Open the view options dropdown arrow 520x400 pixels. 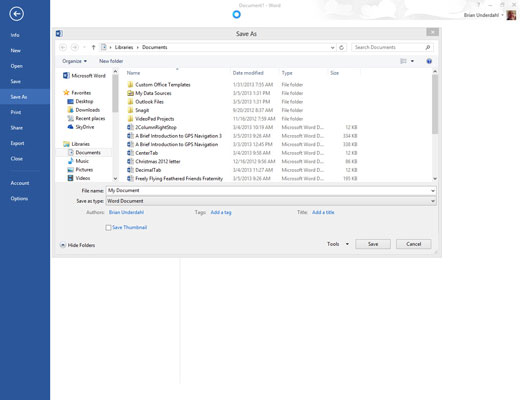click(x=412, y=61)
